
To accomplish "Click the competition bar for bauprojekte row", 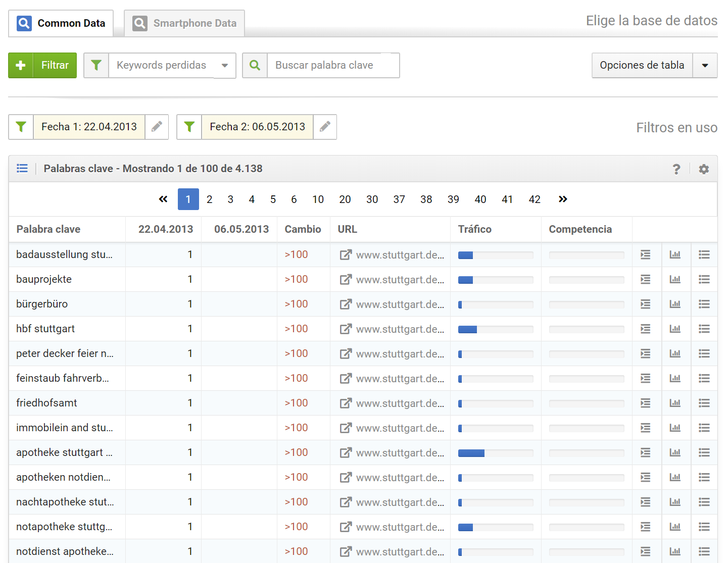I will point(587,280).
